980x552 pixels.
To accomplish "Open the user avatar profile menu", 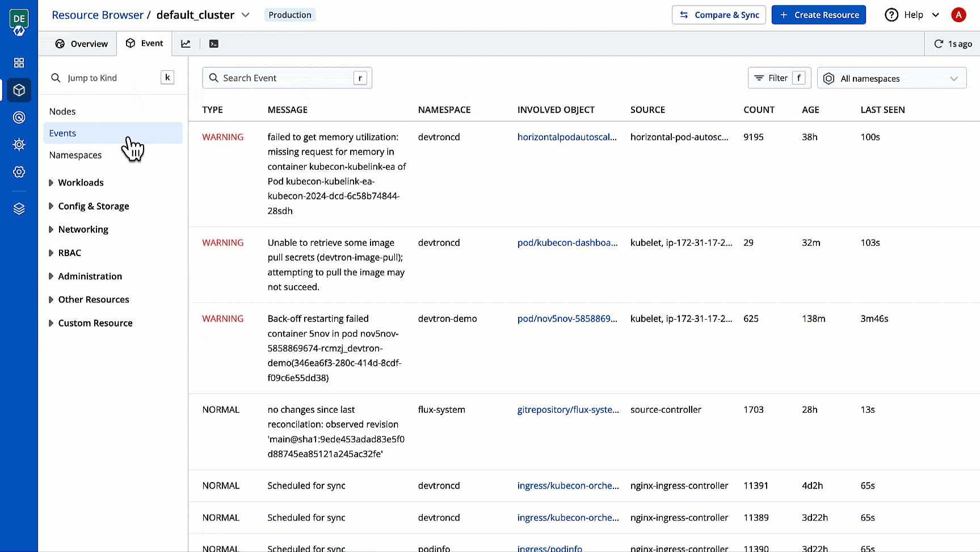I will click(958, 15).
